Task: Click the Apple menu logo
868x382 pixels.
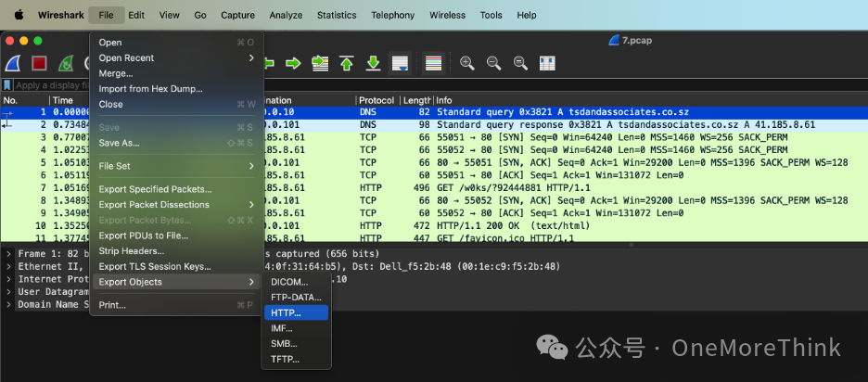Action: (19, 16)
